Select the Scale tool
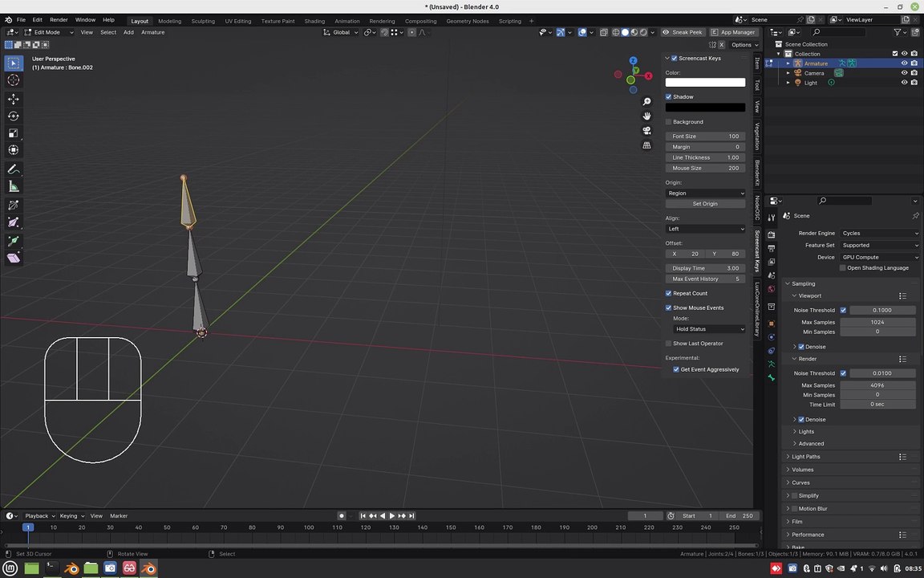The height and width of the screenshot is (578, 924). coord(14,133)
